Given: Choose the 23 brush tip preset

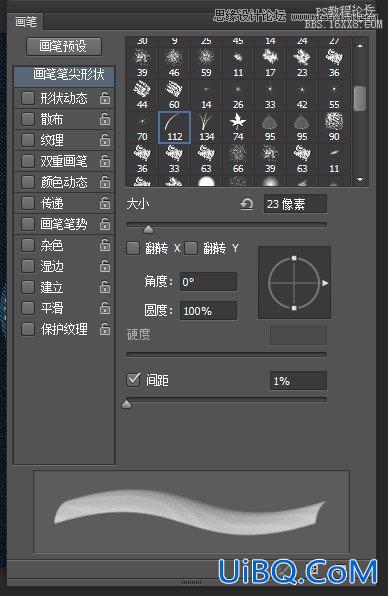Looking at the screenshot, I should point(302,63).
